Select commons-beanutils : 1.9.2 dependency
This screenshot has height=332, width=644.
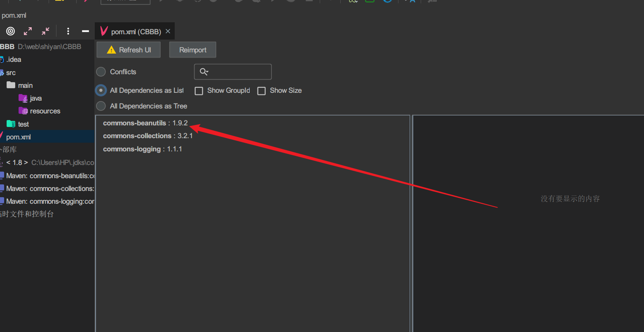(x=145, y=123)
